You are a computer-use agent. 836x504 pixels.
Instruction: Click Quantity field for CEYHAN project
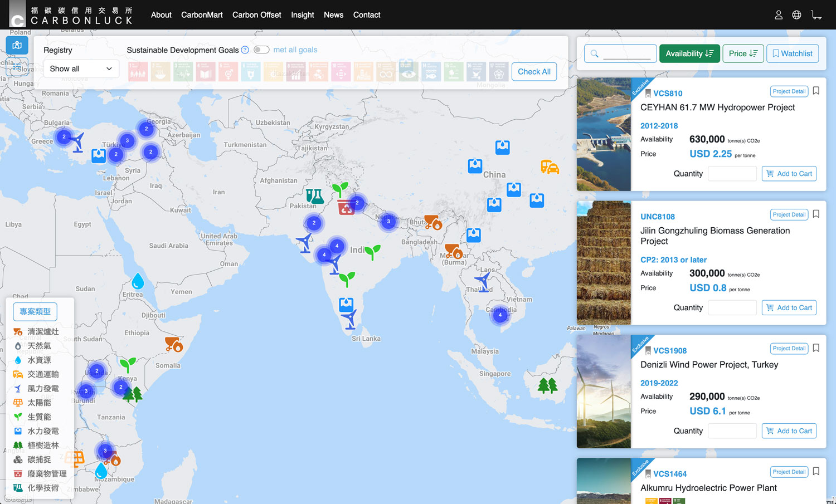732,174
